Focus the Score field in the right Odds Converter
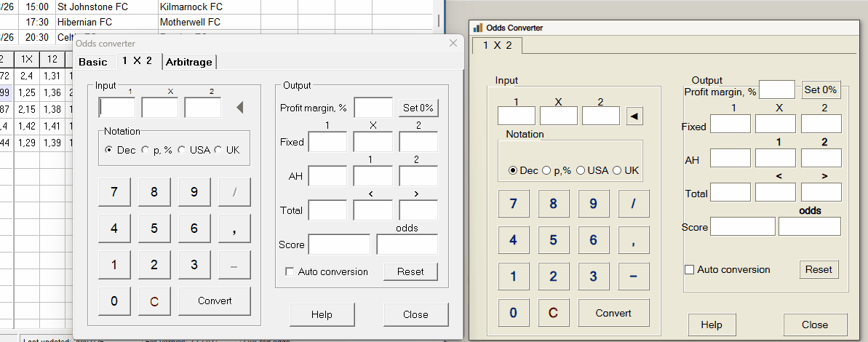868x342 pixels. pos(743,226)
